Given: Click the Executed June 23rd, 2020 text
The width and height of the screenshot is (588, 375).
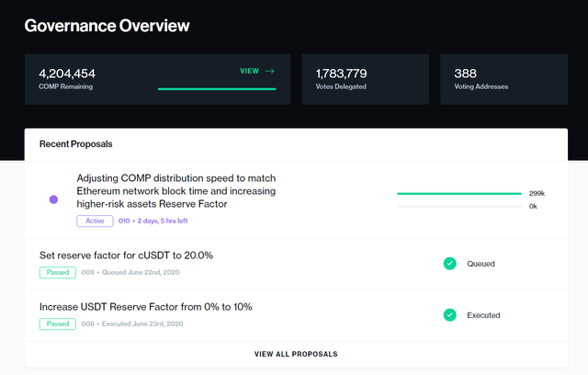Looking at the screenshot, I should pyautogui.click(x=142, y=324).
